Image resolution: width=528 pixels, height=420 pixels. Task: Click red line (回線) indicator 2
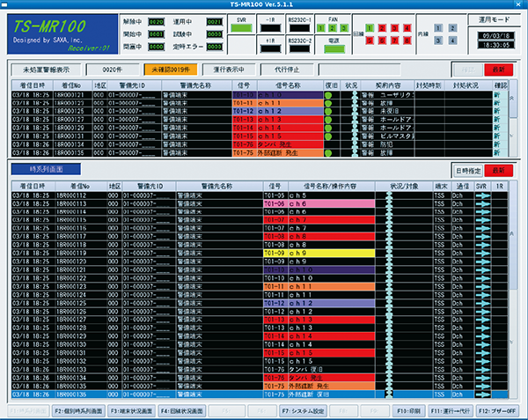pyautogui.click(x=382, y=28)
